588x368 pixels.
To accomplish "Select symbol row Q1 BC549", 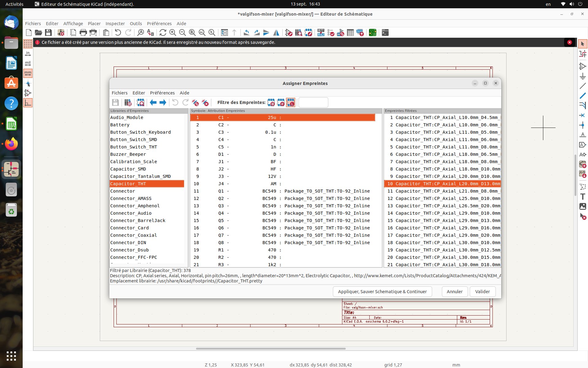I will 282,191.
